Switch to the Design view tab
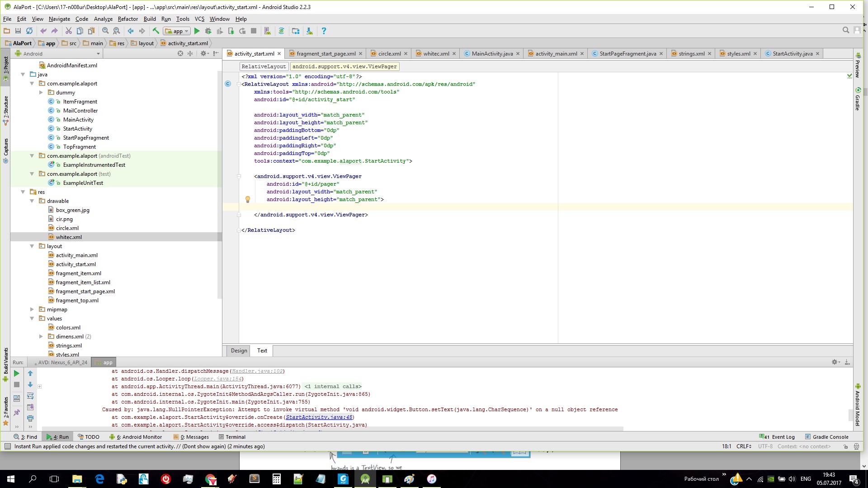Screen dimensions: 868x488 (239, 351)
